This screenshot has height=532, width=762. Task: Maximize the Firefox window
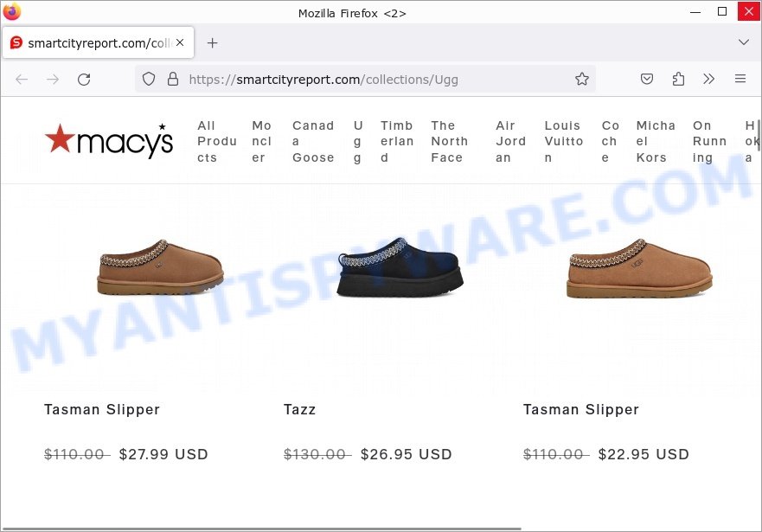(722, 11)
